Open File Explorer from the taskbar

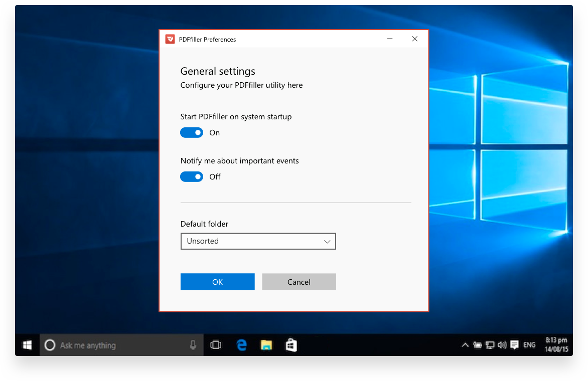[266, 345]
